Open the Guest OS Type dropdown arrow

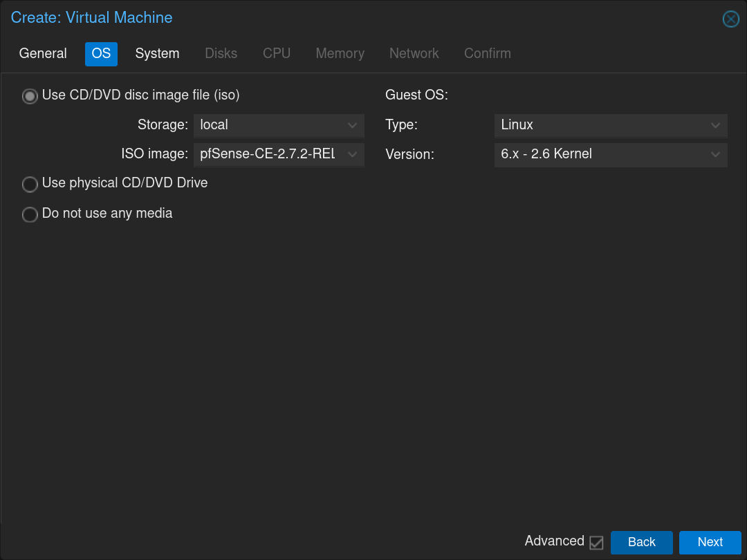click(715, 125)
